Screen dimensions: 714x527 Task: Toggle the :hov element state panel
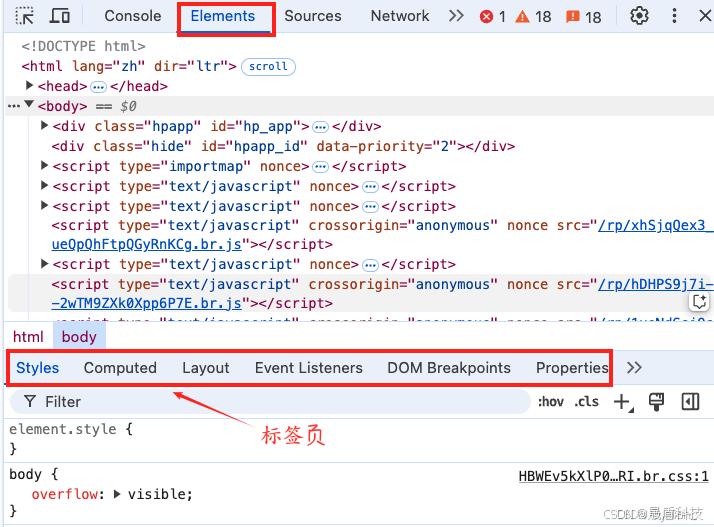(551, 402)
